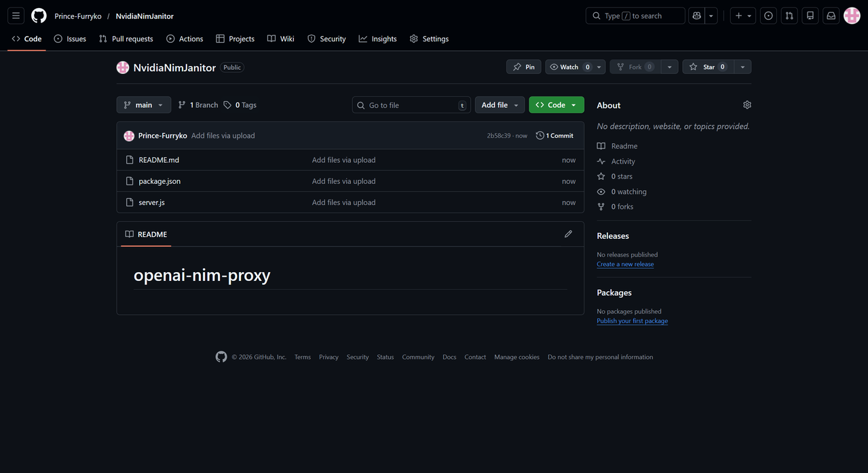Open Copilot dropdown arrow in header

(x=711, y=16)
